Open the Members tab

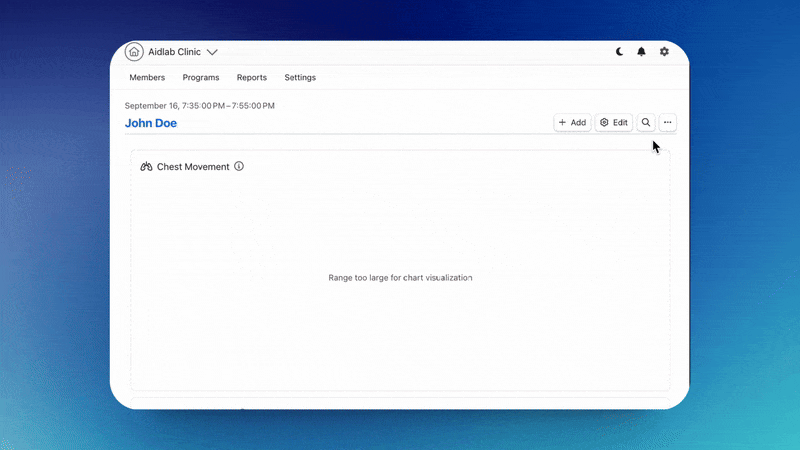point(147,78)
